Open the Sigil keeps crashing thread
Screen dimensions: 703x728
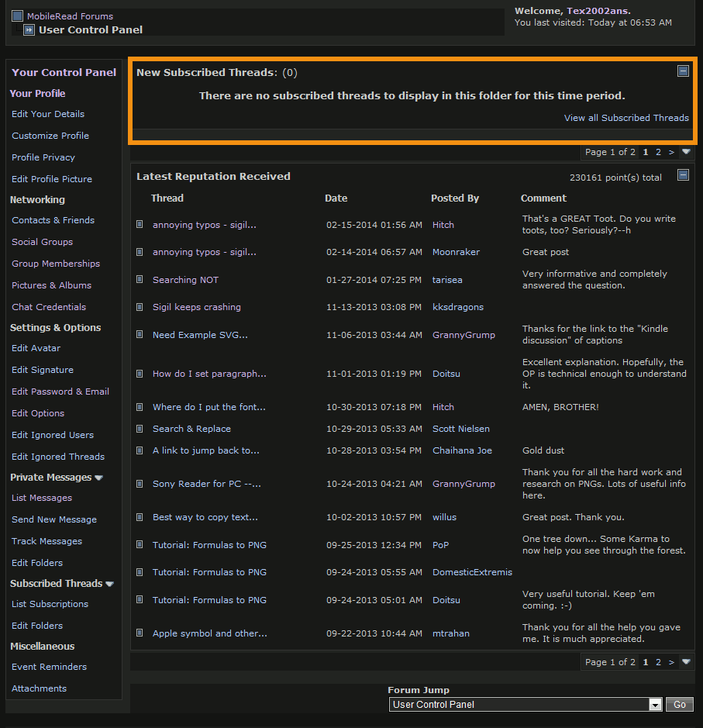(x=197, y=307)
